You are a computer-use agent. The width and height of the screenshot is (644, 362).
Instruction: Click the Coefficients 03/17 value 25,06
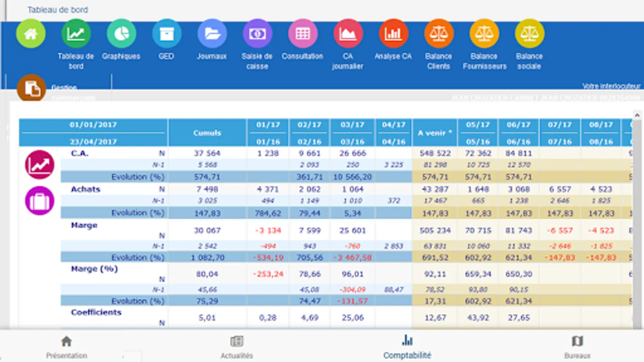tap(353, 318)
